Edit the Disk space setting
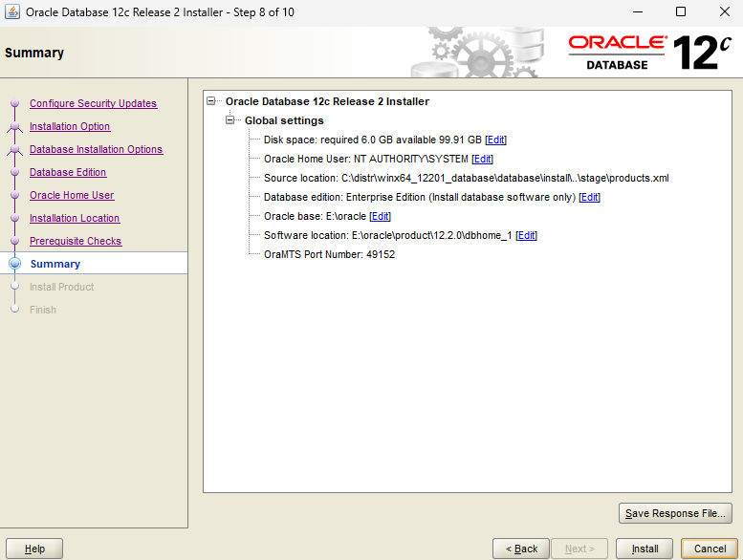 coord(495,140)
